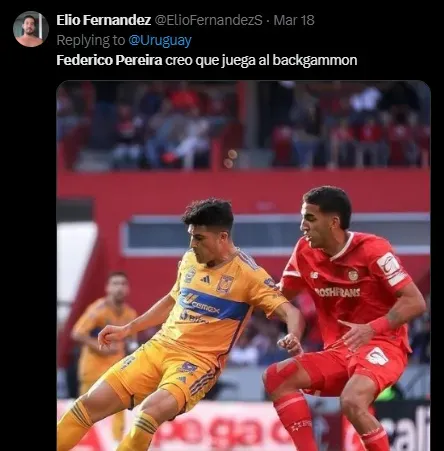
Task: Open Elio Fernandez's profile avatar
Action: coord(31,29)
